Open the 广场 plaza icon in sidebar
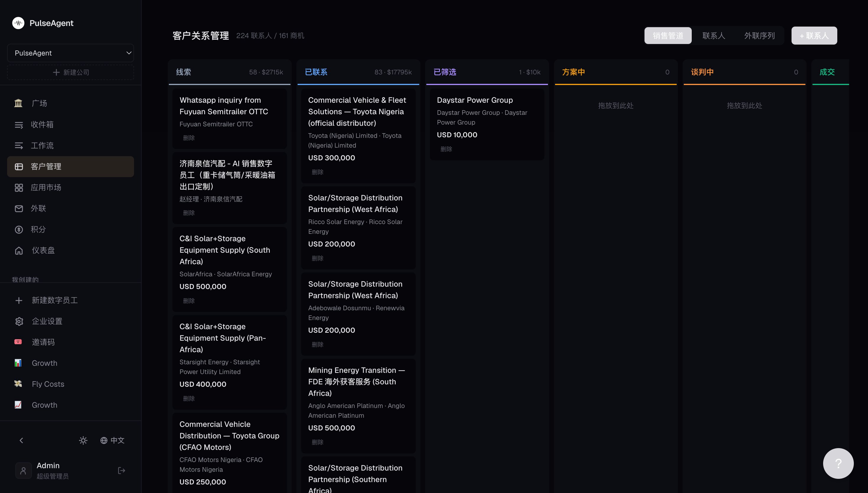 tap(18, 103)
